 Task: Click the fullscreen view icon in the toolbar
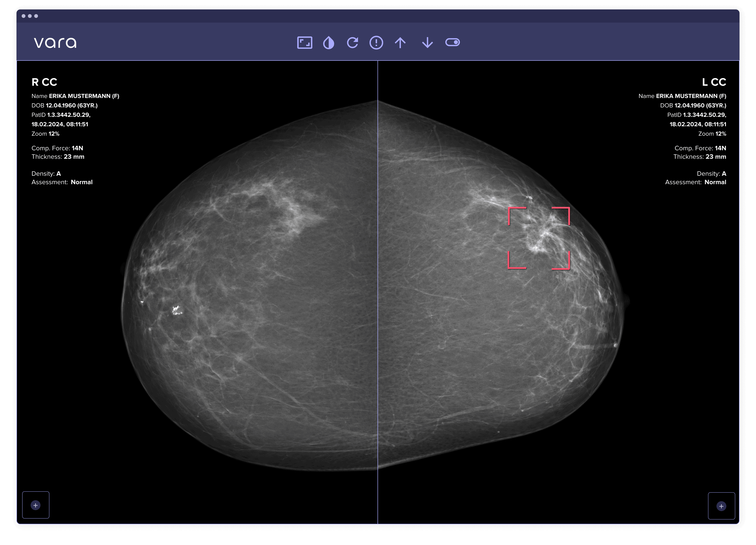304,43
